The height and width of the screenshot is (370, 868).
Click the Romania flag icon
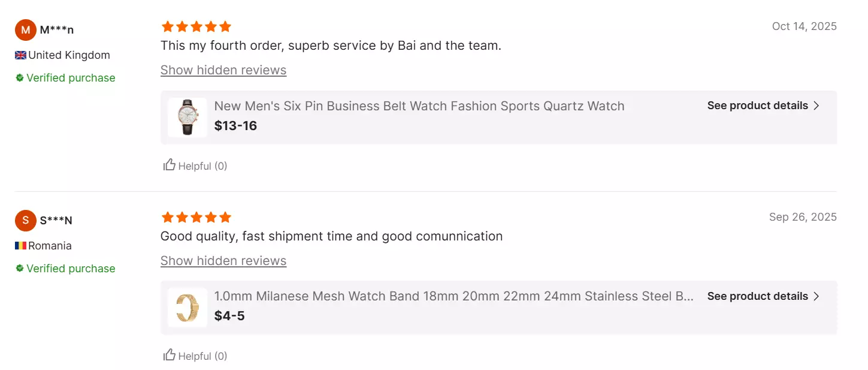coord(20,246)
